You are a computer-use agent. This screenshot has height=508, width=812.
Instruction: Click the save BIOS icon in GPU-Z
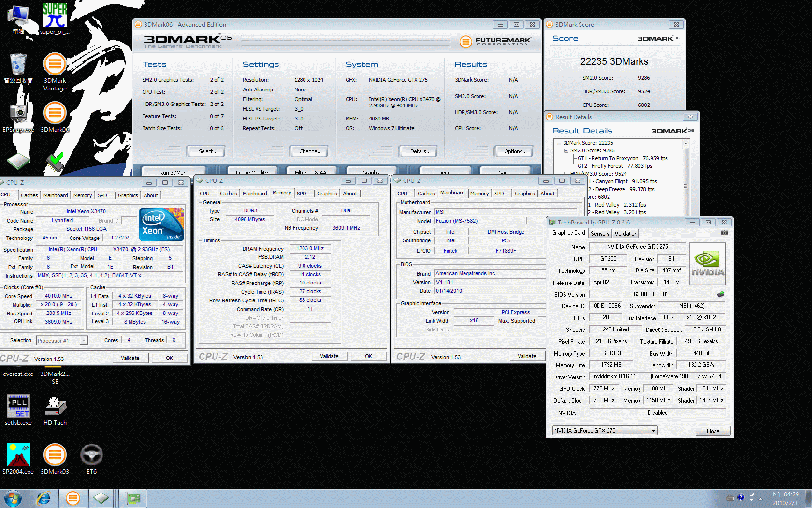point(720,294)
